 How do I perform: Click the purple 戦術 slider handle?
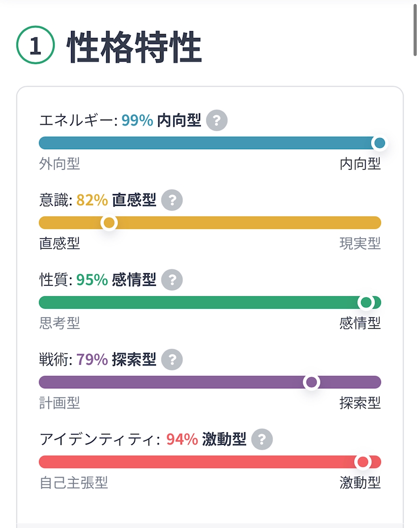[311, 382]
